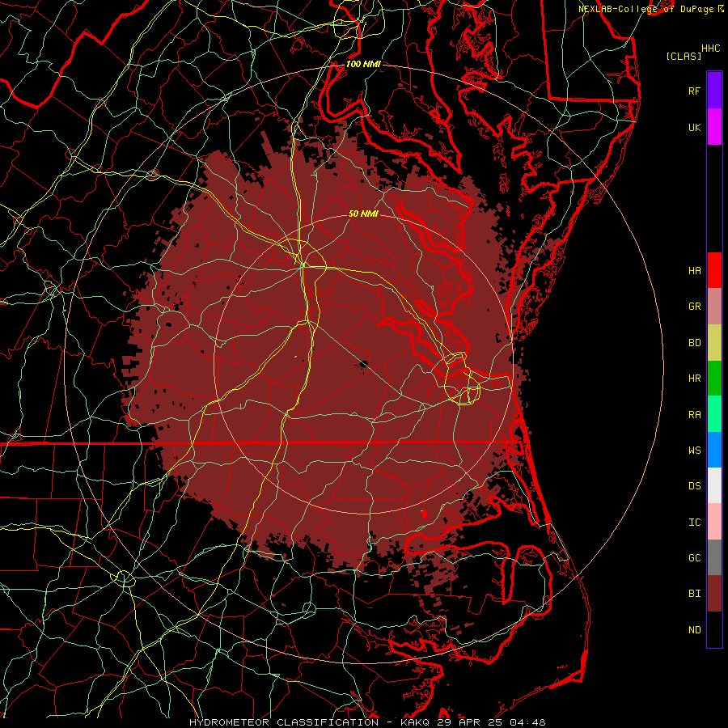Select the GR dusty pink swatch

point(714,307)
